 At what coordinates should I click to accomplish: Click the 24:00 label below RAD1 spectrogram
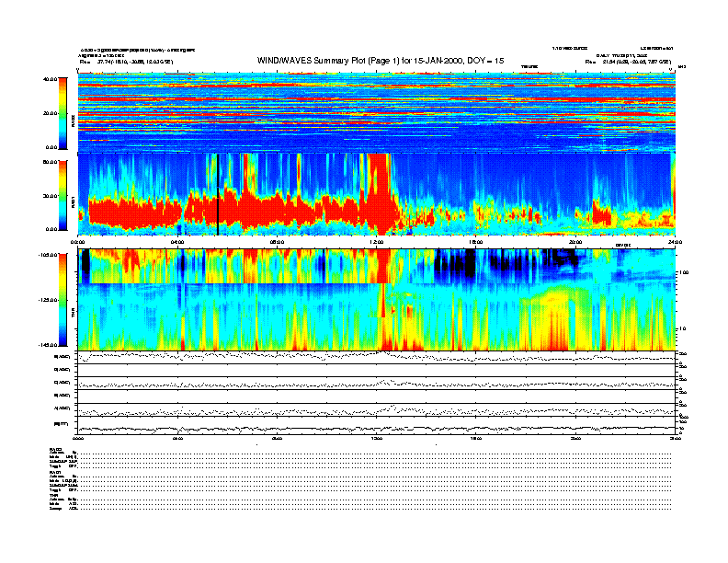click(675, 242)
